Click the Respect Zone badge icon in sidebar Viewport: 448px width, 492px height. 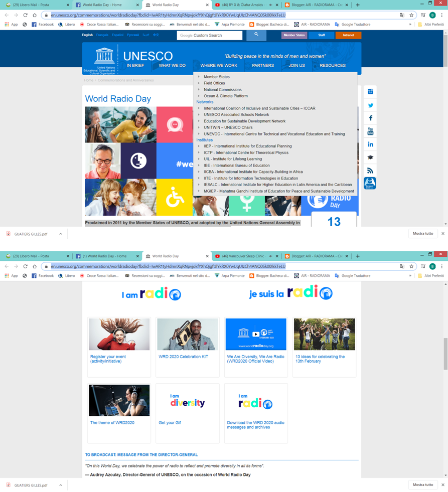tap(370, 183)
